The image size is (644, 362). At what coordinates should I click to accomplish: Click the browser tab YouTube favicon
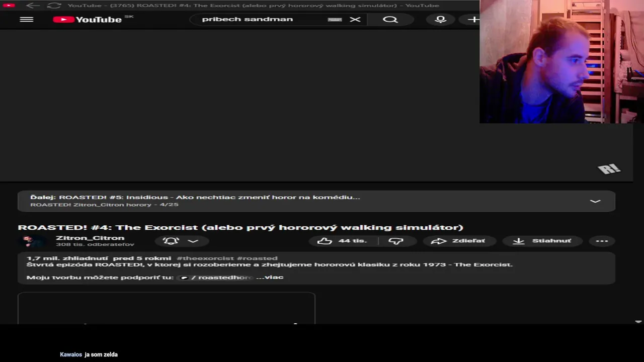coord(9,6)
